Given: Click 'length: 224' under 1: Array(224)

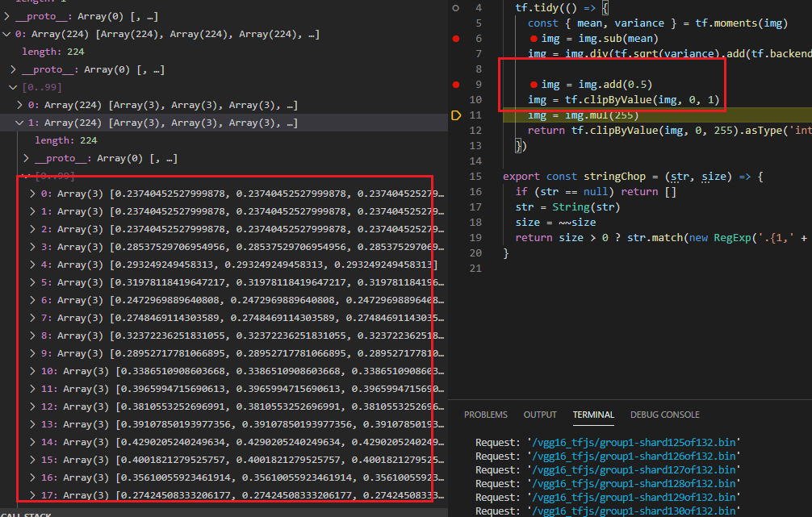Looking at the screenshot, I should pyautogui.click(x=65, y=140).
